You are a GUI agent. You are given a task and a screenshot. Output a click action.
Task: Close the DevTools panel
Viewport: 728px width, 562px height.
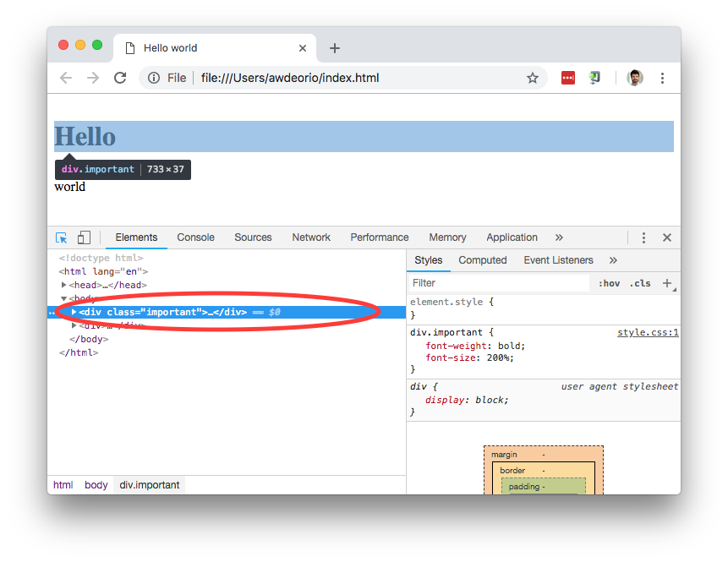(666, 237)
